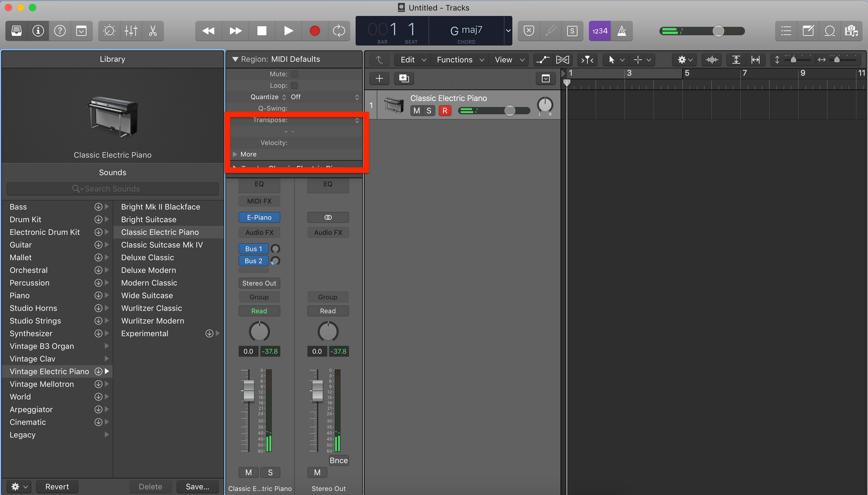The height and width of the screenshot is (495, 868).
Task: Toggle the Solo S button in control bar
Action: click(572, 31)
